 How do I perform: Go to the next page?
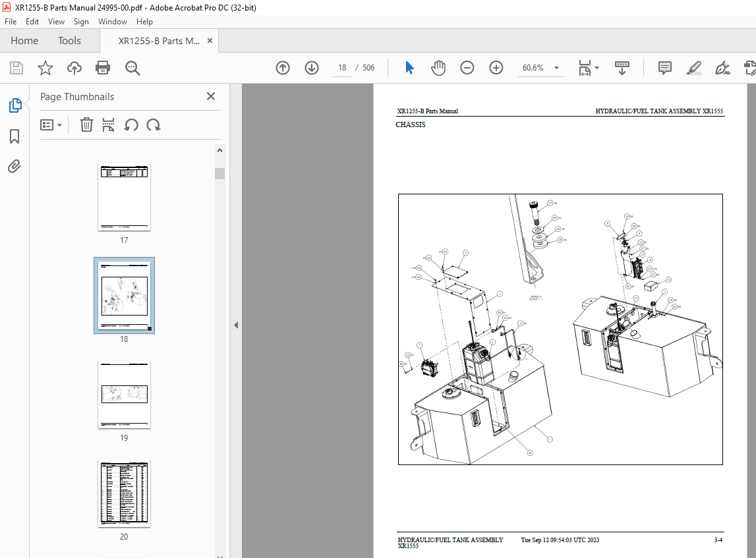(x=311, y=68)
